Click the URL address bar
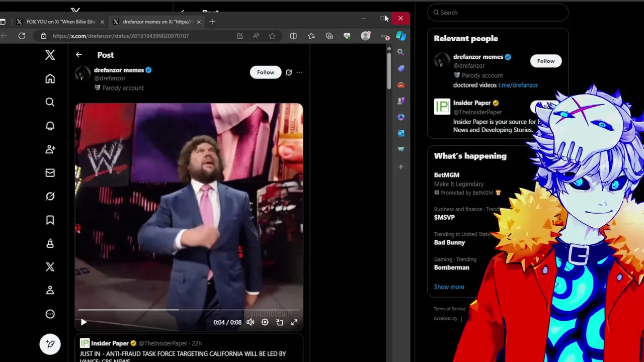This screenshot has height=362, width=644. [x=136, y=36]
